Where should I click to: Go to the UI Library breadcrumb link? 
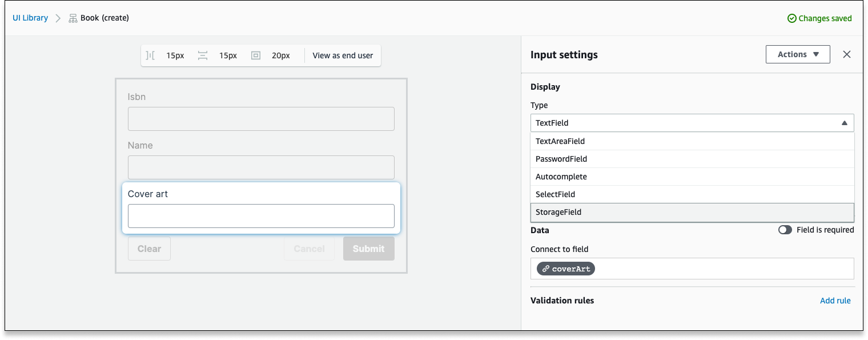click(x=30, y=18)
